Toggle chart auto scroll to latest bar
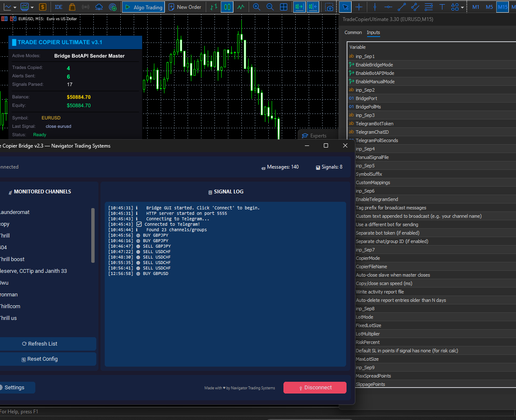The image size is (516, 420). [x=299, y=7]
